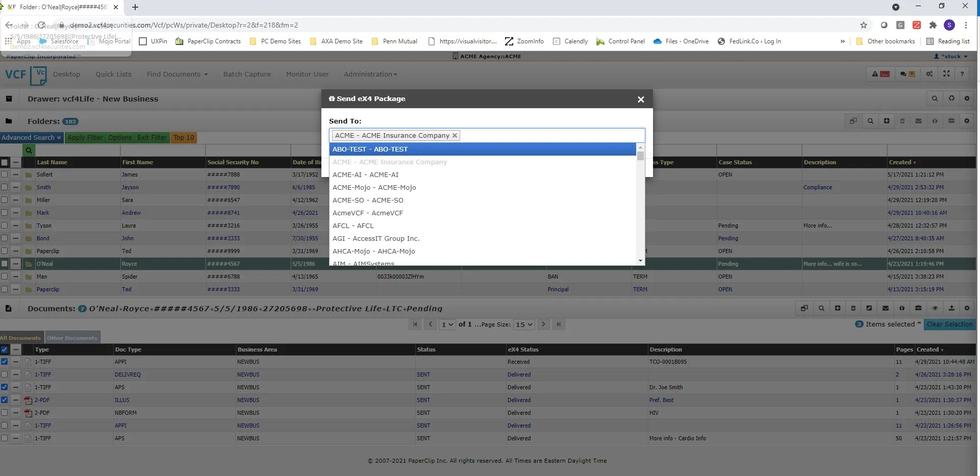980x476 pixels.
Task: Switch to the Other Documents tab
Action: coord(71,337)
